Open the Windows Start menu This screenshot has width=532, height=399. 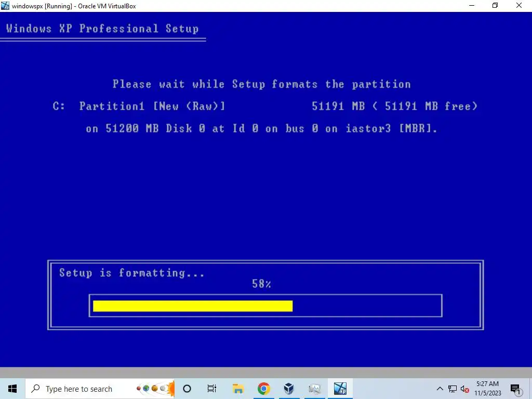[12, 389]
